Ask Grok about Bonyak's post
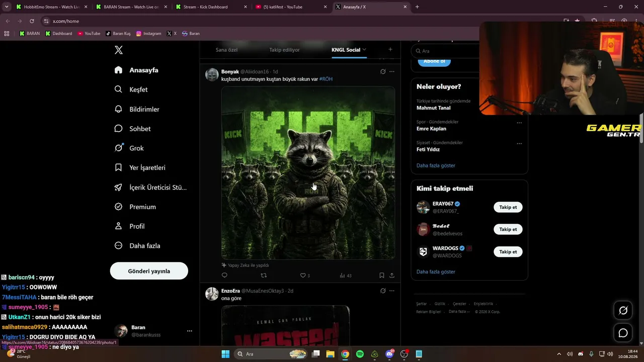 tap(383, 71)
